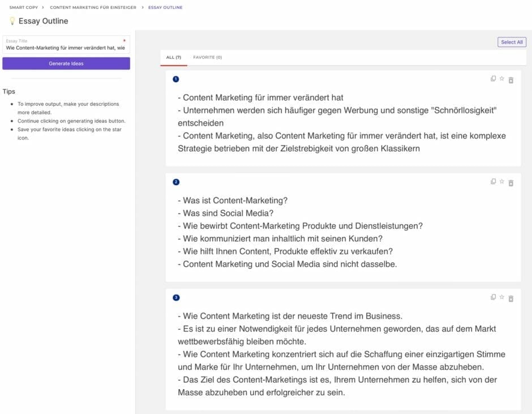
Task: Open the All (7) tab
Action: coord(173,57)
